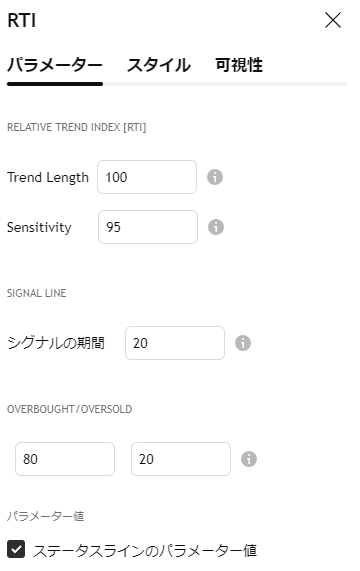Click the info icon beside シグナルの期間
Image resolution: width=360 pixels, height=571 pixels.
pos(243,343)
